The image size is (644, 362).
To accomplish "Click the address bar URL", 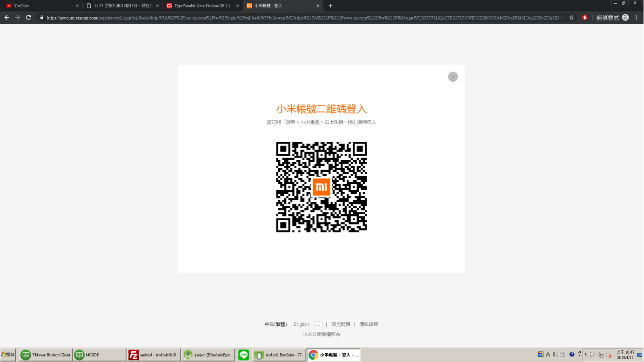I will [x=305, y=18].
